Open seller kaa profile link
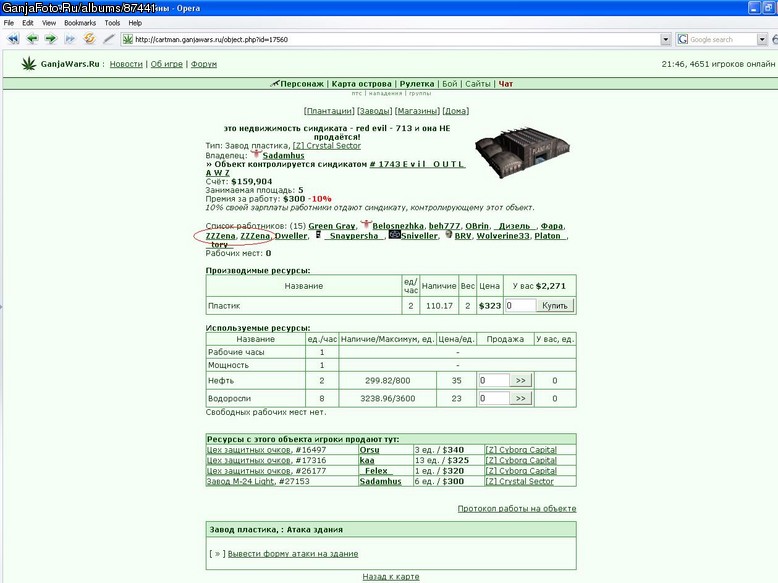Screen dimensions: 778x583 tap(367, 460)
